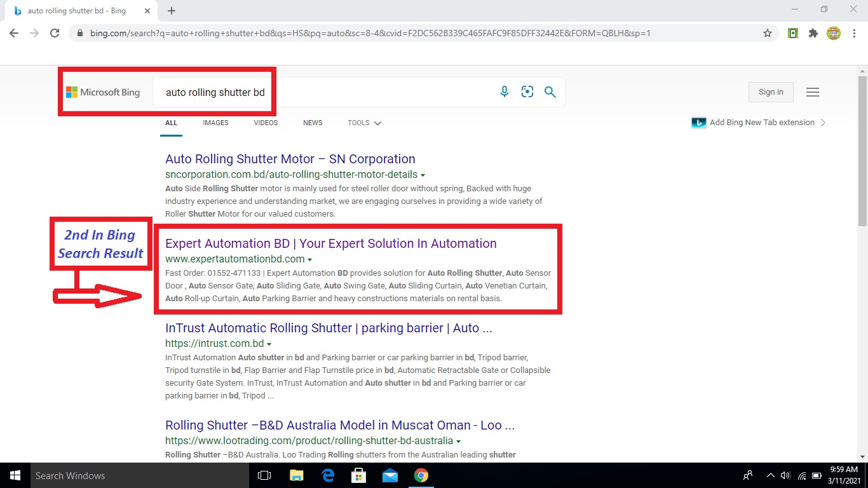Viewport: 868px width, 488px height.
Task: Open the Expert Automation BD result link
Action: coord(331,243)
